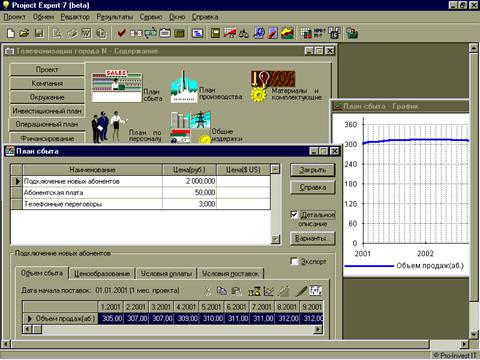480x360 pixels.
Task: Open the Инвестиционный план section
Action: pyautogui.click(x=47, y=111)
